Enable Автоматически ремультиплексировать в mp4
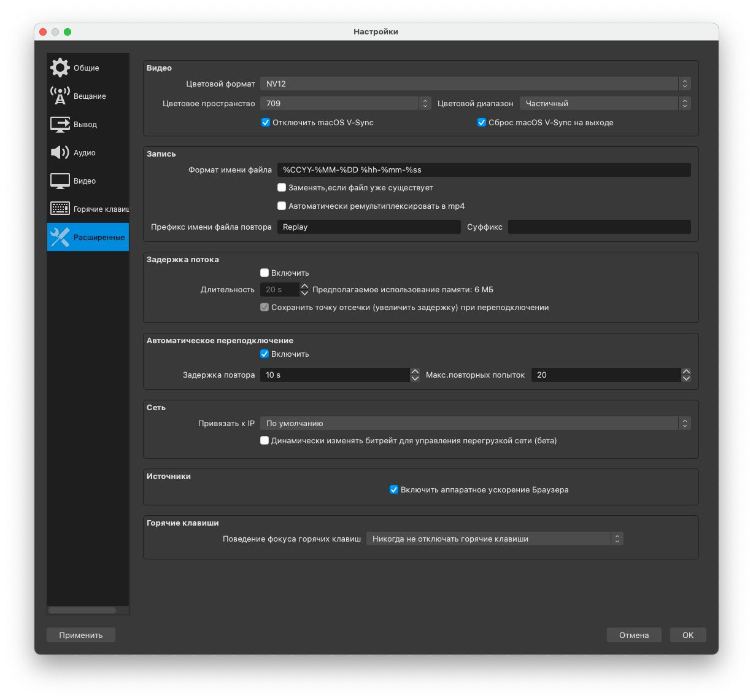This screenshot has width=753, height=700. click(282, 206)
